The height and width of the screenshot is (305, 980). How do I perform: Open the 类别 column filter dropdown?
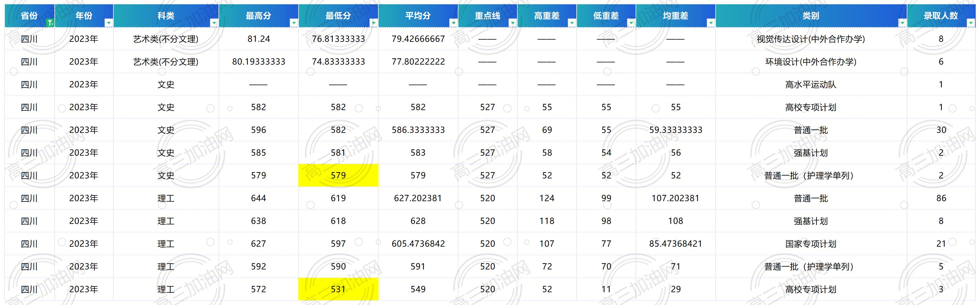[903, 23]
